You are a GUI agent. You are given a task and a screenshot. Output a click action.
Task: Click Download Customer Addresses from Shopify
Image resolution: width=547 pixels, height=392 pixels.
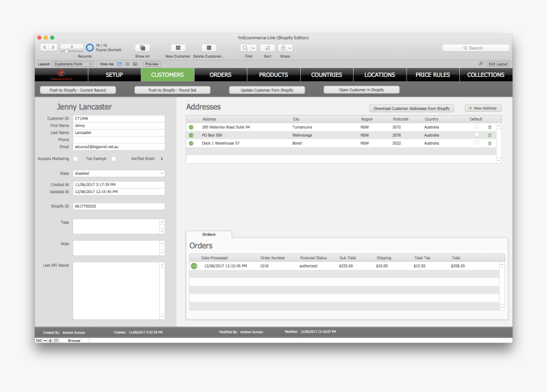click(412, 109)
